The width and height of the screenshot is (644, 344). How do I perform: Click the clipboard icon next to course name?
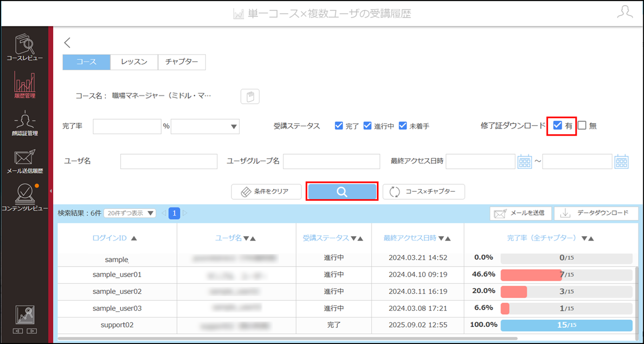pos(250,96)
